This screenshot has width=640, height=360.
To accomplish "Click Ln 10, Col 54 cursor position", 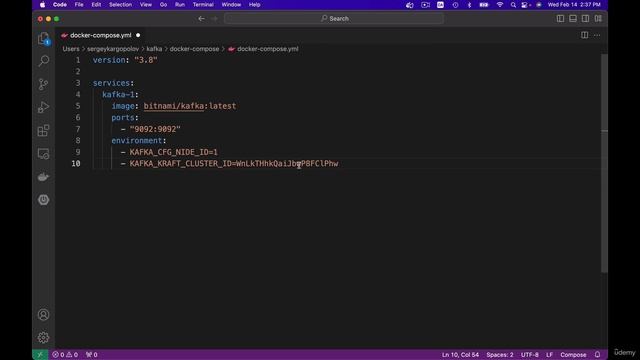I will point(460,355).
